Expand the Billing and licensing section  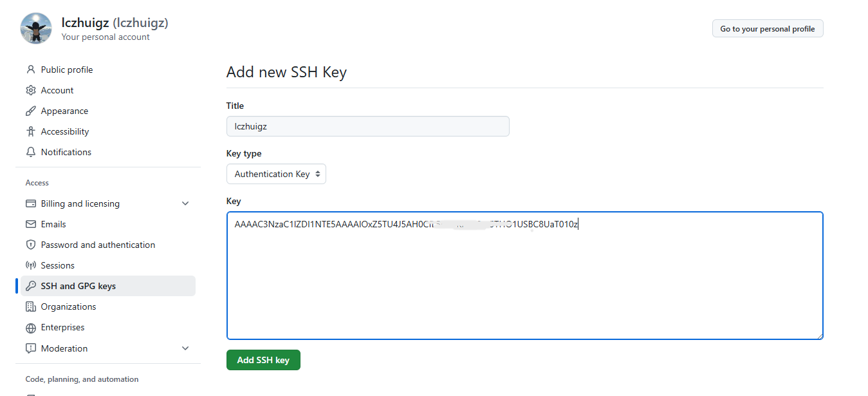(x=185, y=203)
